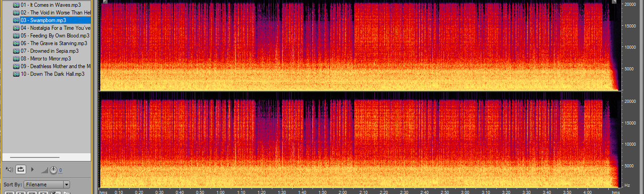644x194 pixels.
Task: Play the selected file preview
Action: tap(33, 169)
